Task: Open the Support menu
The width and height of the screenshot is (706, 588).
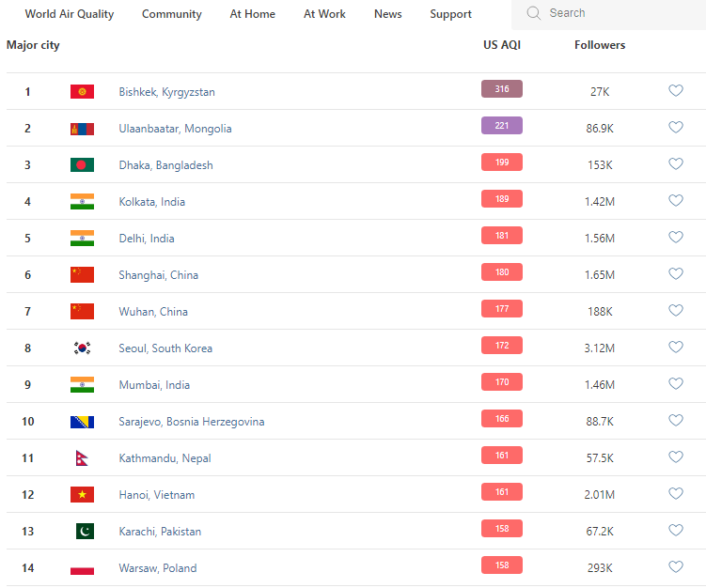Action: click(451, 14)
